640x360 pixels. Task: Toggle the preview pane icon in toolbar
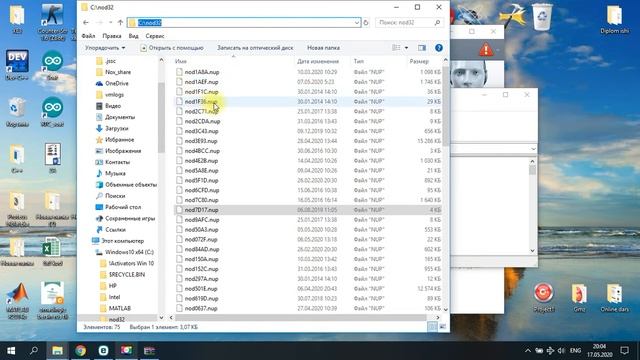[x=422, y=48]
